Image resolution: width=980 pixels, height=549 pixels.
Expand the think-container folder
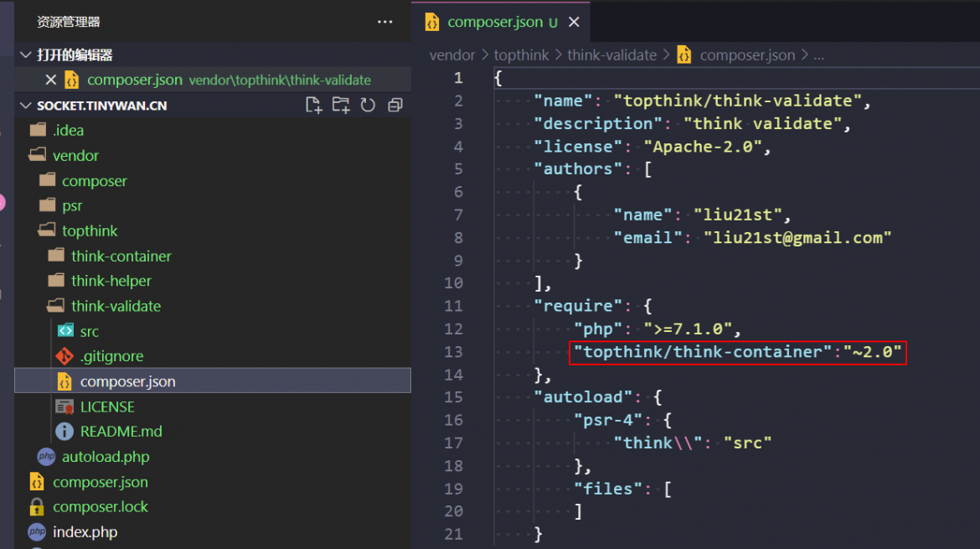(x=121, y=256)
